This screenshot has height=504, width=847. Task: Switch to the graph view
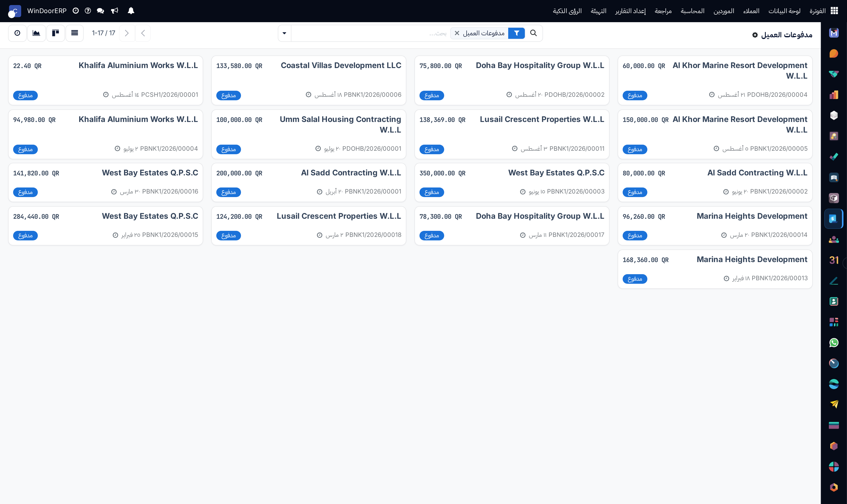click(x=36, y=33)
